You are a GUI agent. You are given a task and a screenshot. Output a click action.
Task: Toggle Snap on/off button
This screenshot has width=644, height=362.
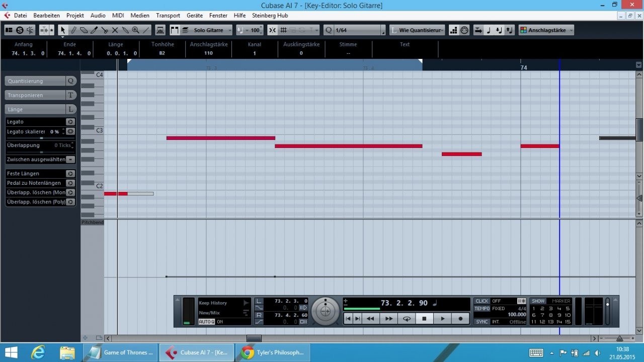(x=272, y=30)
